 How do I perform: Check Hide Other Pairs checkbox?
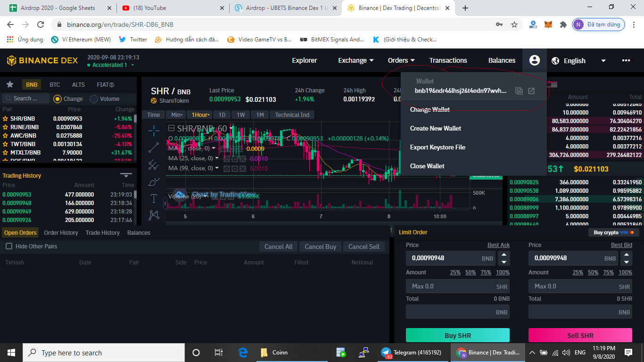[8, 247]
